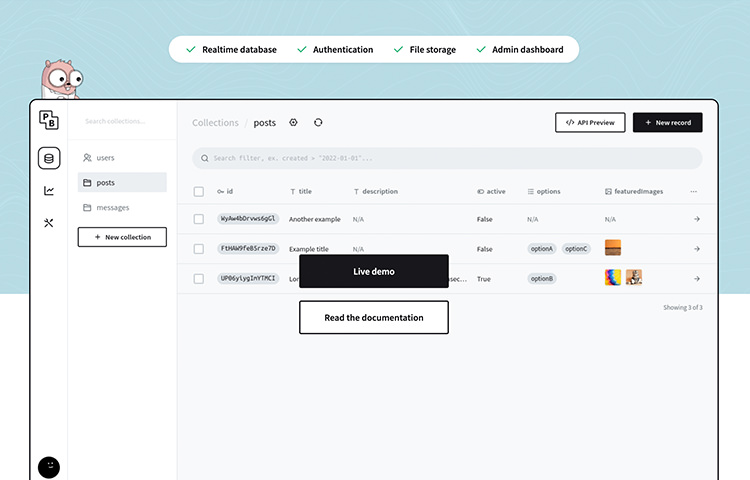
Task: Click the New record button
Action: tap(667, 122)
